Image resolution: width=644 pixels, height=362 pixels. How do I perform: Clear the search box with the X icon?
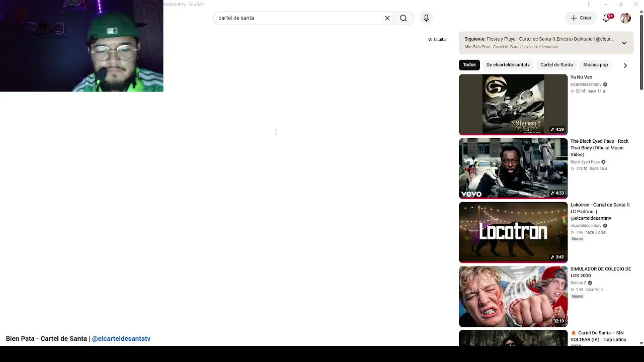pos(387,18)
